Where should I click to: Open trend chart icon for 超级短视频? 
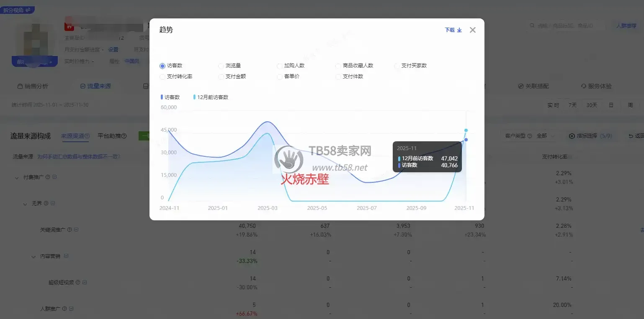[x=85, y=282]
